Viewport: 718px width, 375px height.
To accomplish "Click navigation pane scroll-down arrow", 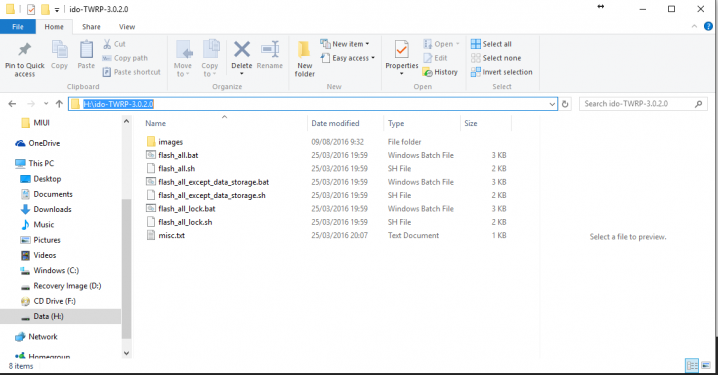I will point(126,353).
